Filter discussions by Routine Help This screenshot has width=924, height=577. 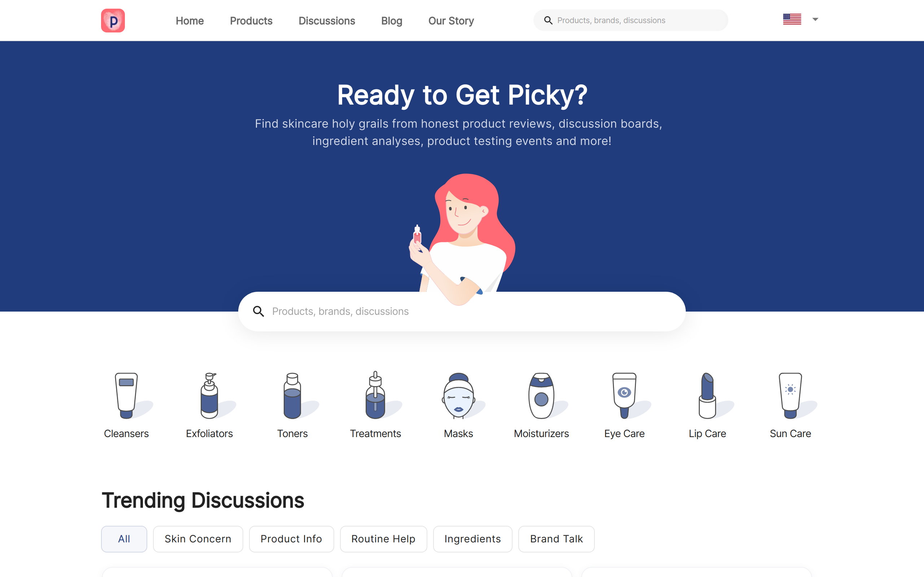383,539
